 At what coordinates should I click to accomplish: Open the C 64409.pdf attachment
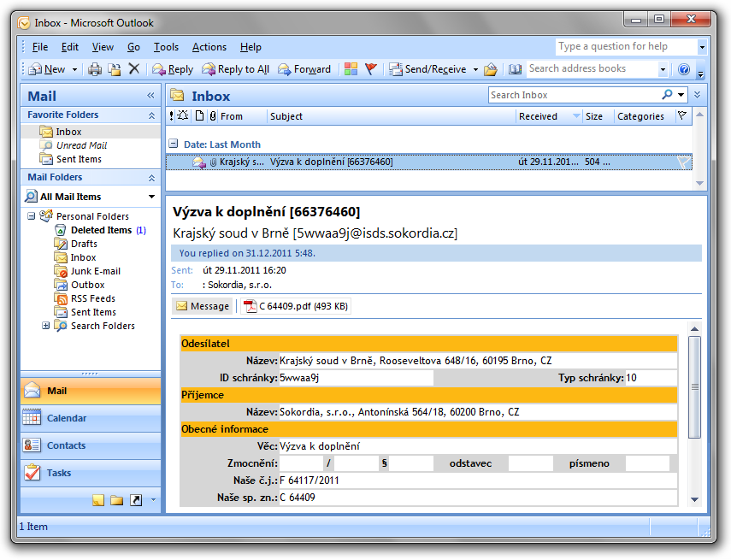point(295,306)
